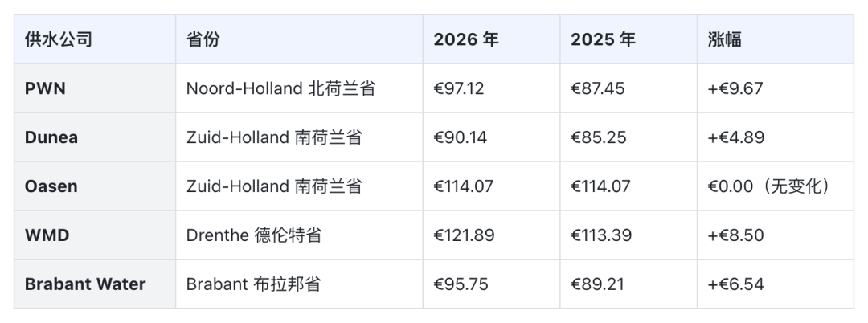Click the 涨幅 column header
The height and width of the screenshot is (323, 868).
click(x=724, y=39)
